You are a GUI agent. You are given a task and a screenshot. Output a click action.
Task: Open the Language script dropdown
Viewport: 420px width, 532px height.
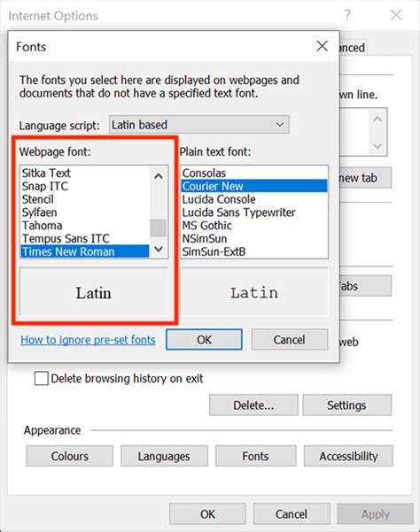[x=199, y=125]
